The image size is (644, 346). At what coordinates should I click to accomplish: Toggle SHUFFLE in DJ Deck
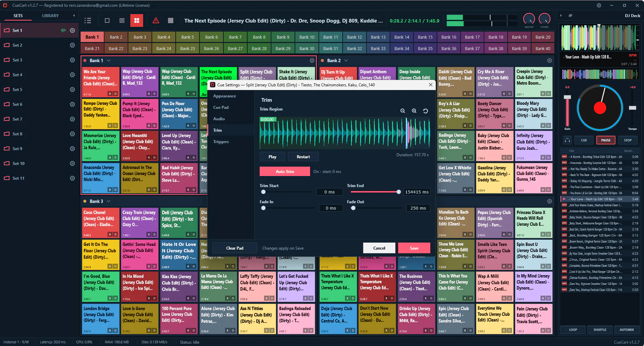pyautogui.click(x=600, y=330)
